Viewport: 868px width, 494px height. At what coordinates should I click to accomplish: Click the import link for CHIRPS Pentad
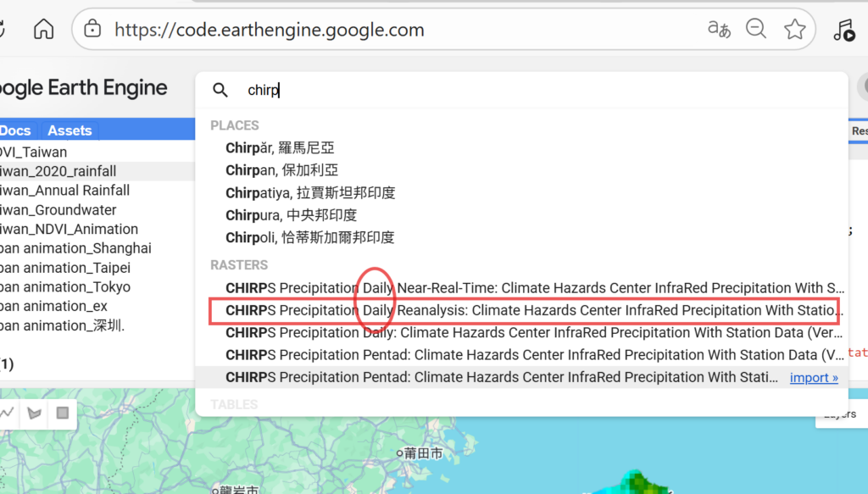coord(814,378)
